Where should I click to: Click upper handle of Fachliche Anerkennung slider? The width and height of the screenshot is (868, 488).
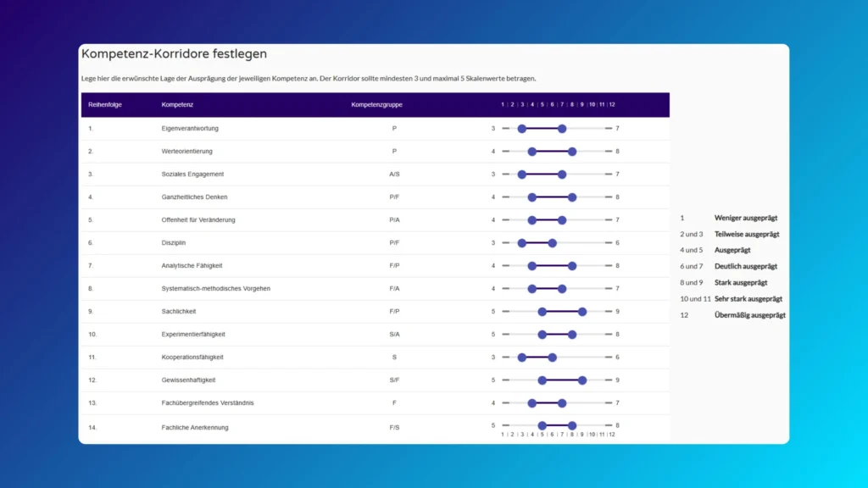572,426
